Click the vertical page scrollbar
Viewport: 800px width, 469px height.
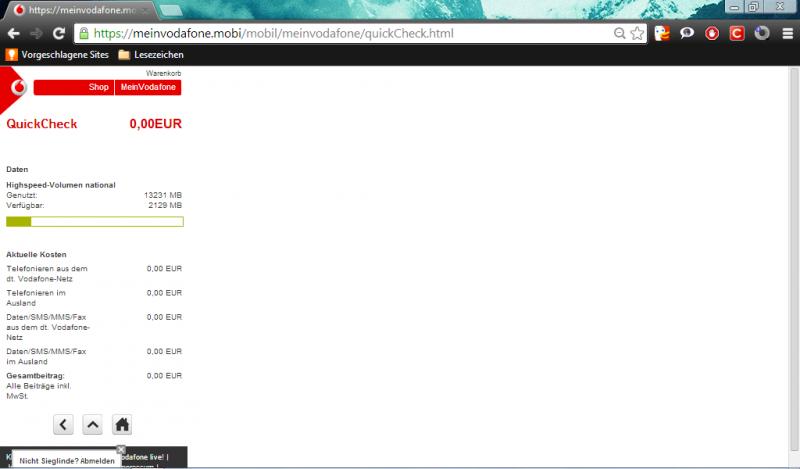click(x=794, y=259)
